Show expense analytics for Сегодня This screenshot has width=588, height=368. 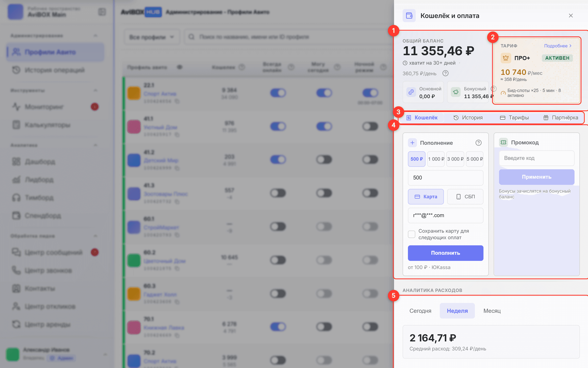click(x=420, y=311)
